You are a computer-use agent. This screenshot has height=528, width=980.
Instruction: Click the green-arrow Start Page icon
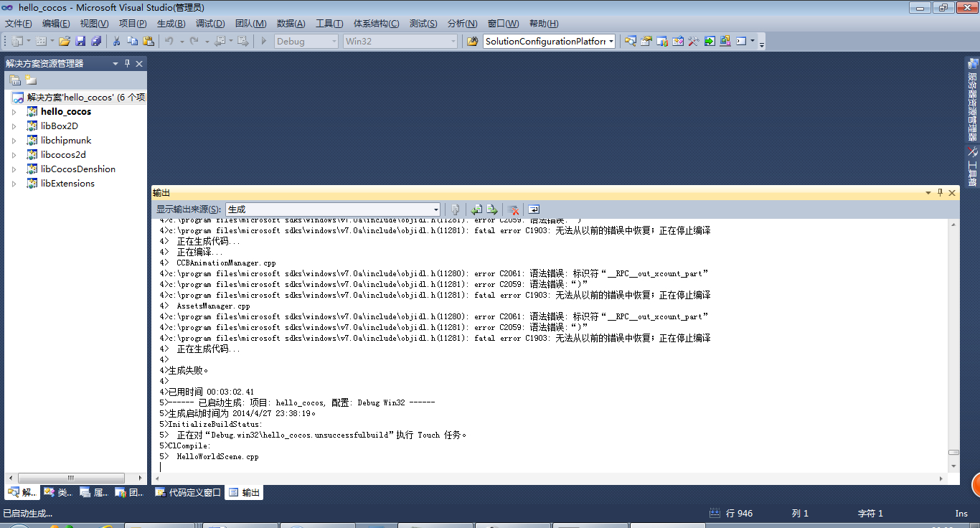coord(710,41)
